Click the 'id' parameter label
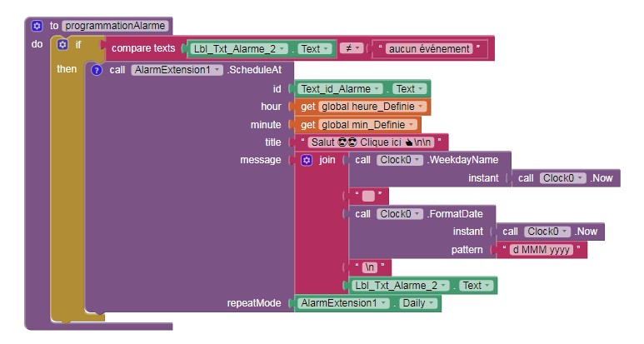 (x=277, y=88)
